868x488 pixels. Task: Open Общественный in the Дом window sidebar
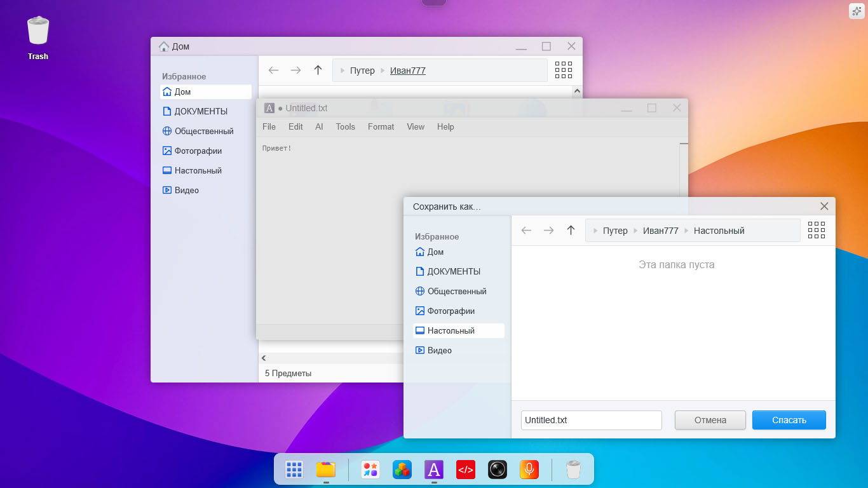click(x=206, y=131)
